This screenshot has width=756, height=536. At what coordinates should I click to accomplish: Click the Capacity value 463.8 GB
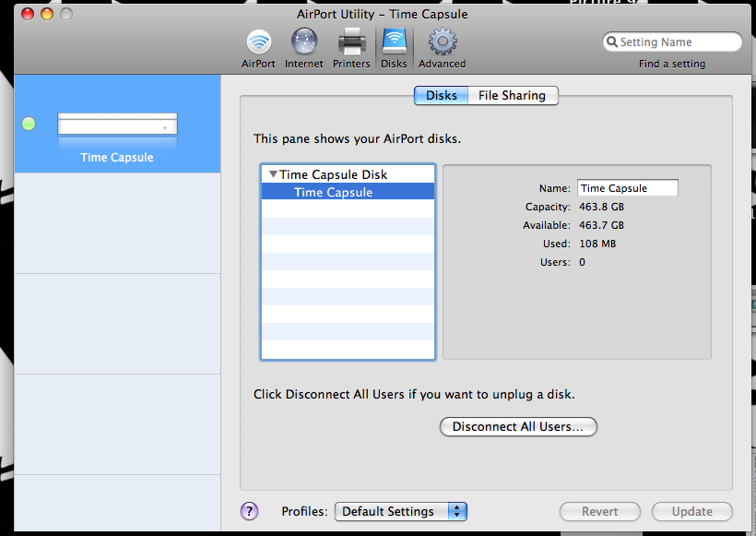pos(602,207)
